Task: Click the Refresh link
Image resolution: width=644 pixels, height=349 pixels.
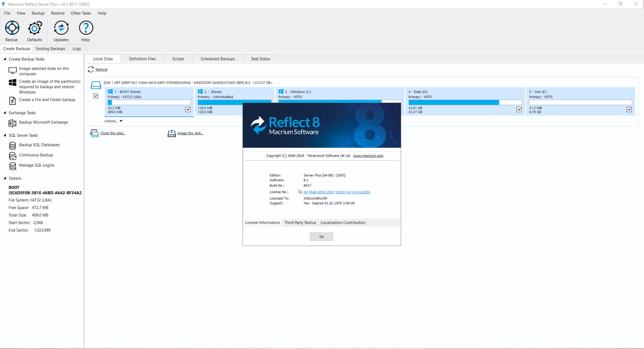Action: [x=101, y=69]
